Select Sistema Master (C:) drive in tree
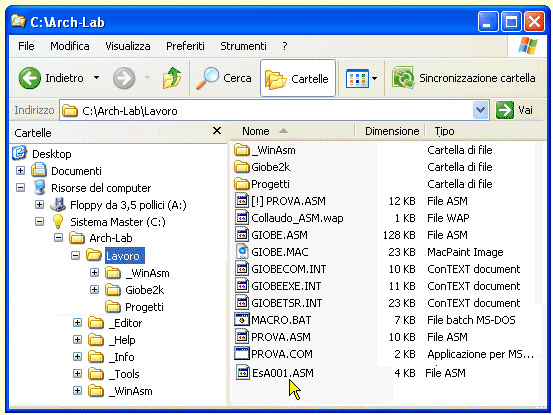Viewport: 553px width, 415px height. (x=118, y=222)
